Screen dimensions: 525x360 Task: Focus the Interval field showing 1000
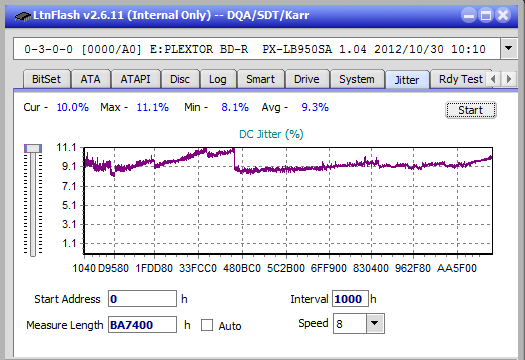tap(351, 299)
